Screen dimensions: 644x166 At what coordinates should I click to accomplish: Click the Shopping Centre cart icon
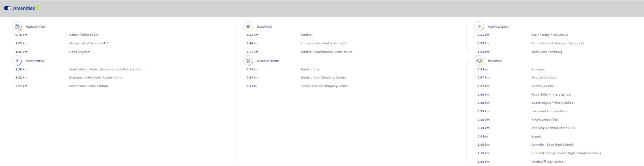(248, 61)
